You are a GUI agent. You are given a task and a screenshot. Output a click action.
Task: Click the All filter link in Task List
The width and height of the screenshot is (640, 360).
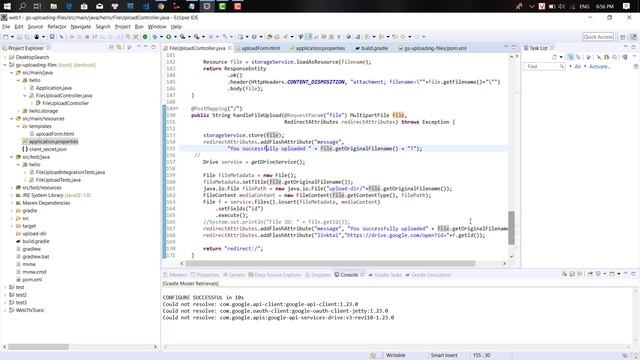578,67
